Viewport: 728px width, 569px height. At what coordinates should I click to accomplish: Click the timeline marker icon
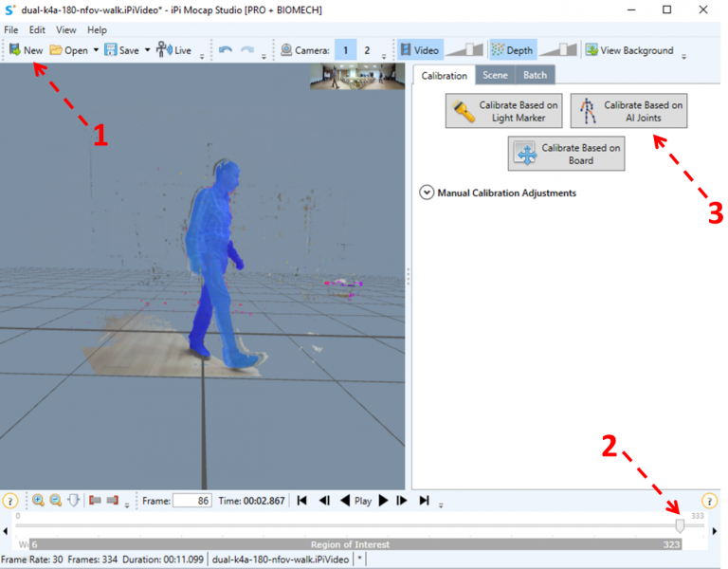click(x=73, y=501)
